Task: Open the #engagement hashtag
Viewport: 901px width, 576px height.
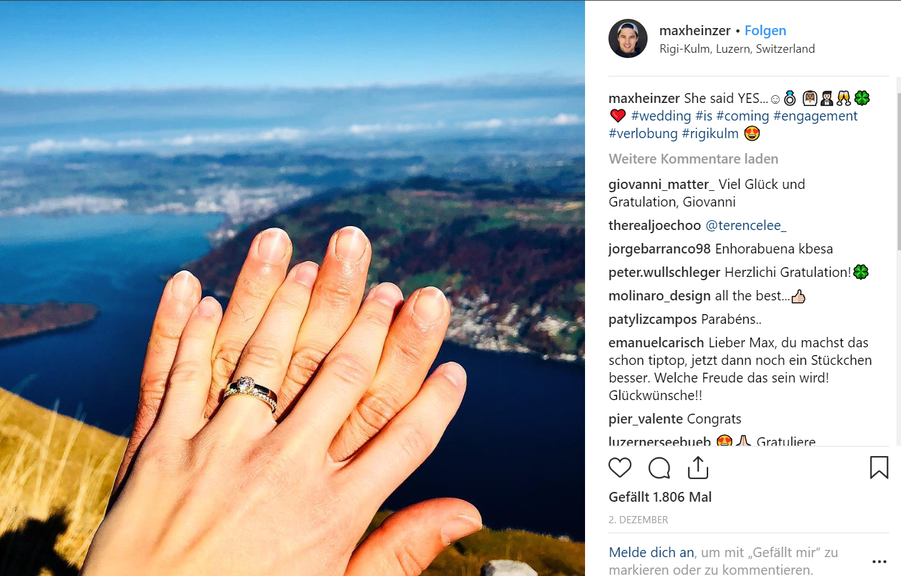Action: pos(815,116)
